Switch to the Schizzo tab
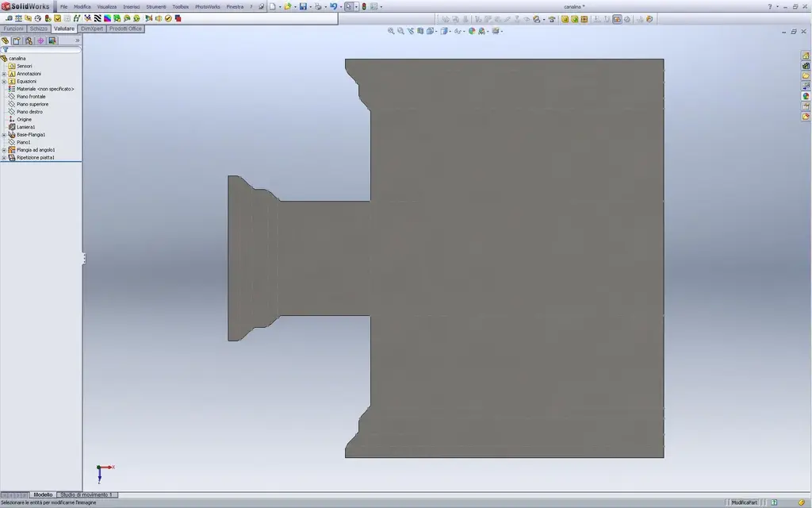Image resolution: width=812 pixels, height=508 pixels. [x=38, y=29]
